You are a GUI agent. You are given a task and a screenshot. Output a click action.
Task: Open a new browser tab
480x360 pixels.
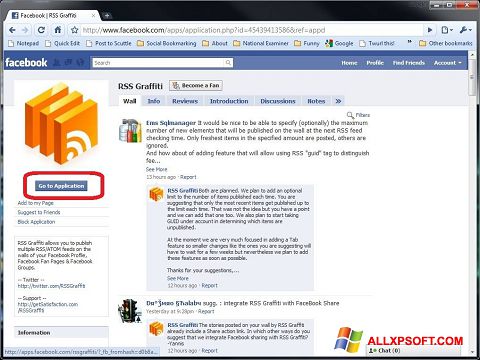107,15
